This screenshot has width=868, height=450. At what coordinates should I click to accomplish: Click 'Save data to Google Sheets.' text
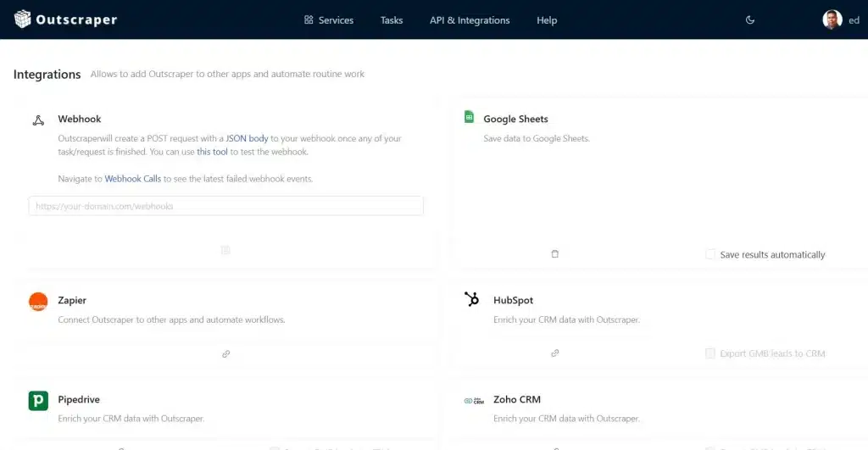pos(537,138)
